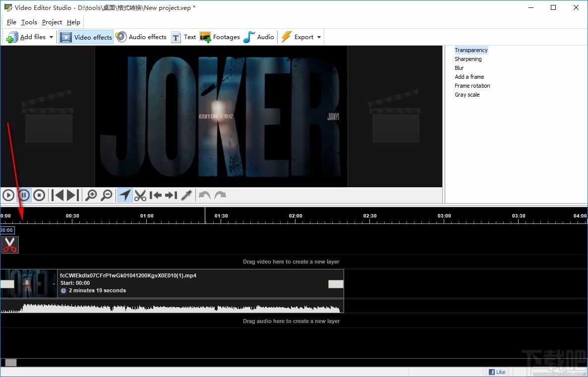The image size is (588, 377).
Task: Zoom out of the timeline
Action: pos(106,195)
